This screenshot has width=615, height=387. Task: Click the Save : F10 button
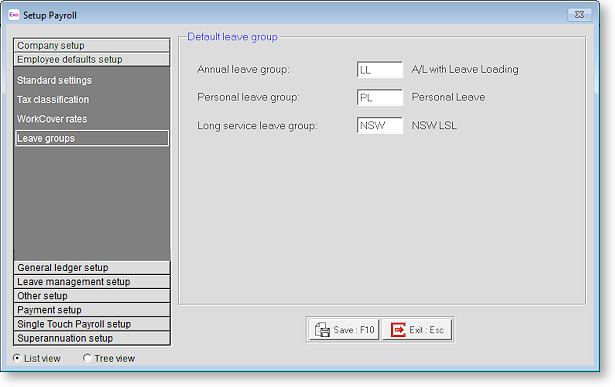344,330
